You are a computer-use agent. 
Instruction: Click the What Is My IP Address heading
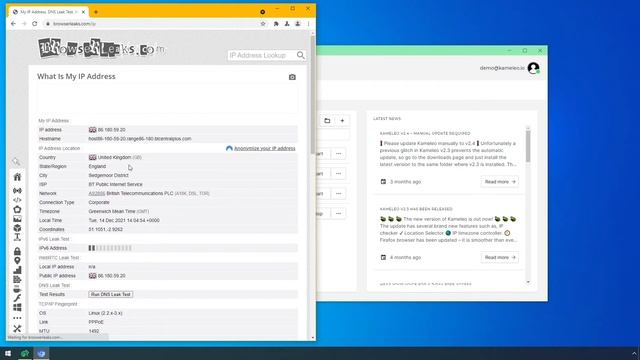pyautogui.click(x=76, y=77)
